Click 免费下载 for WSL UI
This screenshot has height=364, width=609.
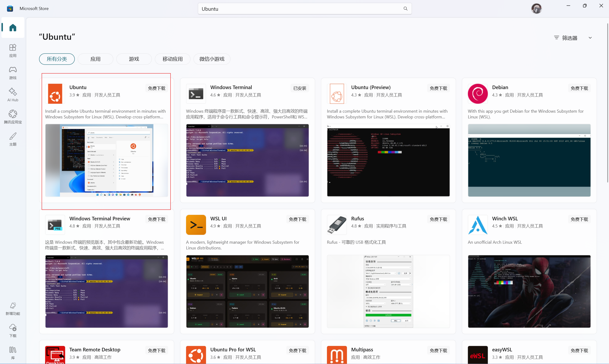(298, 219)
